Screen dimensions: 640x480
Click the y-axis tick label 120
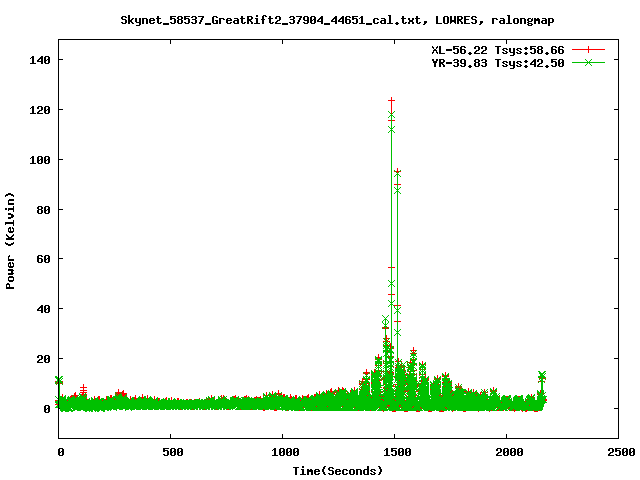coord(40,110)
